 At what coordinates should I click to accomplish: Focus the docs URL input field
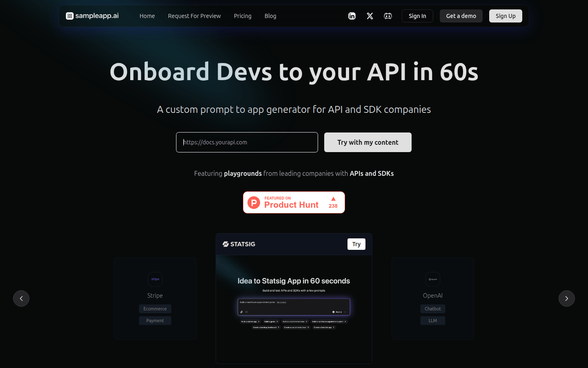coord(247,142)
